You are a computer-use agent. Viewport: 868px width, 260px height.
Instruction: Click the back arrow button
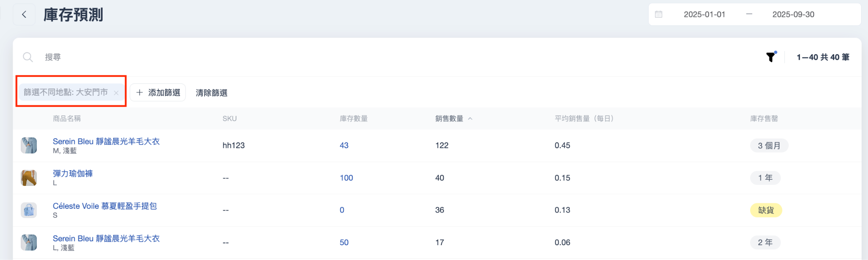point(24,15)
